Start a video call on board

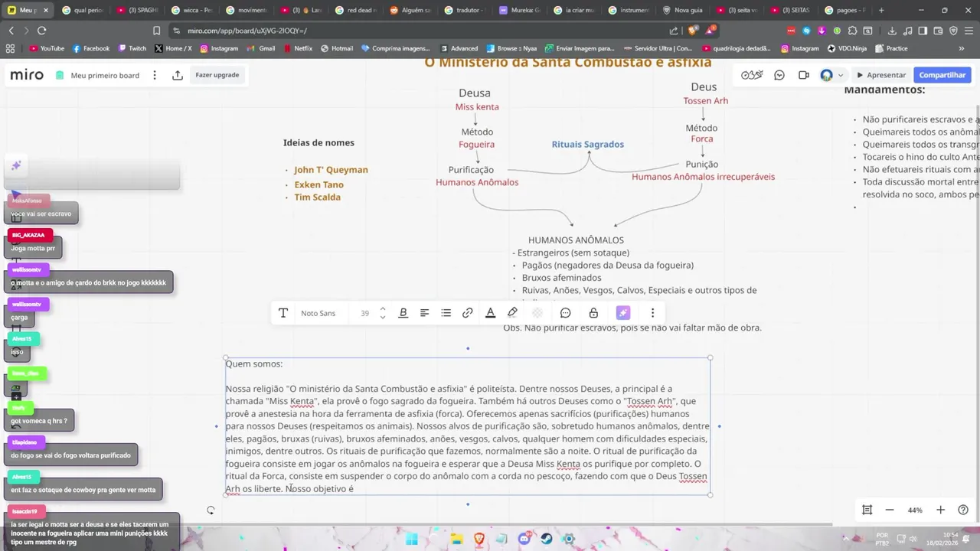[x=804, y=75]
